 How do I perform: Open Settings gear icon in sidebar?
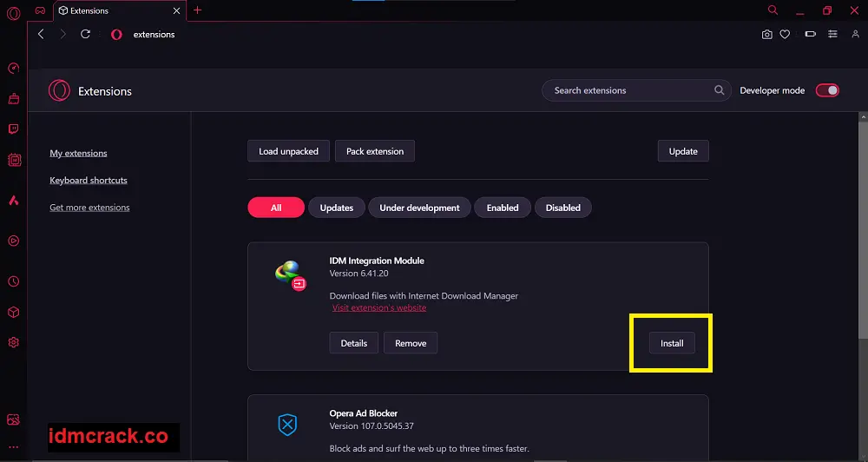point(14,343)
